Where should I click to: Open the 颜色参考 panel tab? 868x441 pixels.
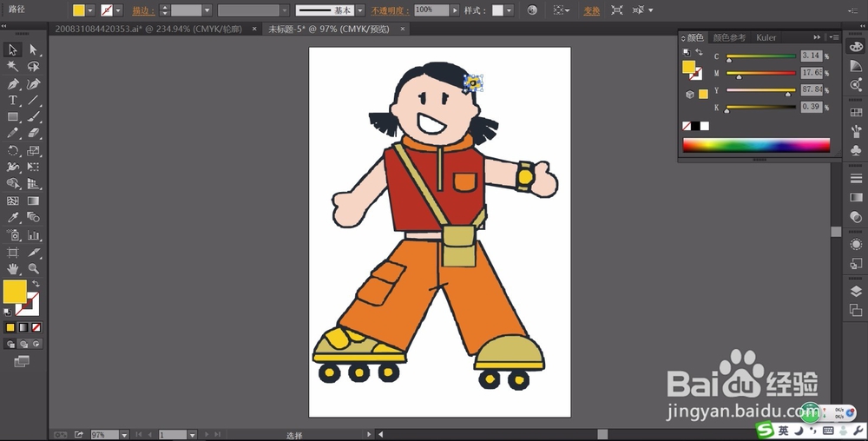pyautogui.click(x=729, y=37)
